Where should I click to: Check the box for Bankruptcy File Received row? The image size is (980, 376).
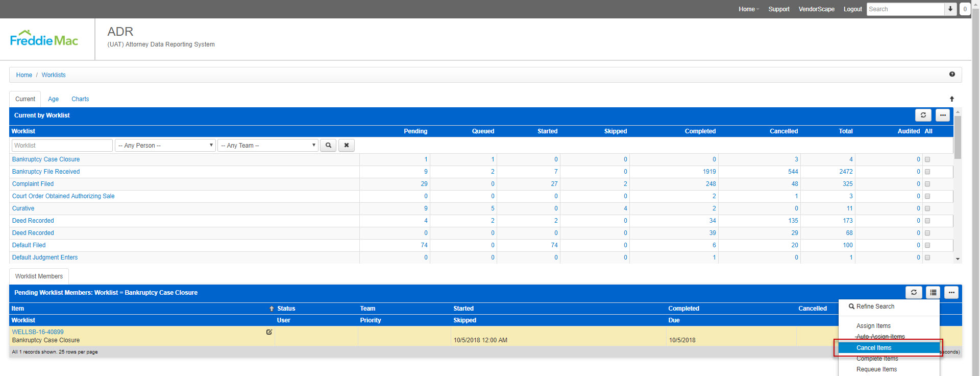(x=927, y=172)
